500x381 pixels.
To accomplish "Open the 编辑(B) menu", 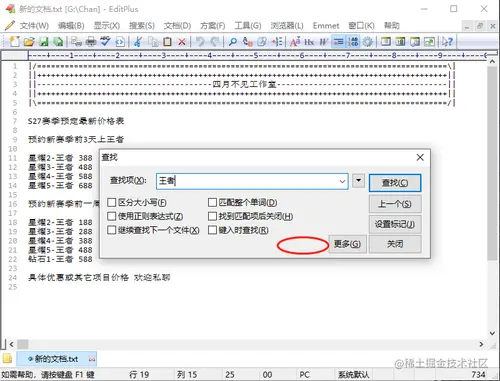I will tap(71, 26).
